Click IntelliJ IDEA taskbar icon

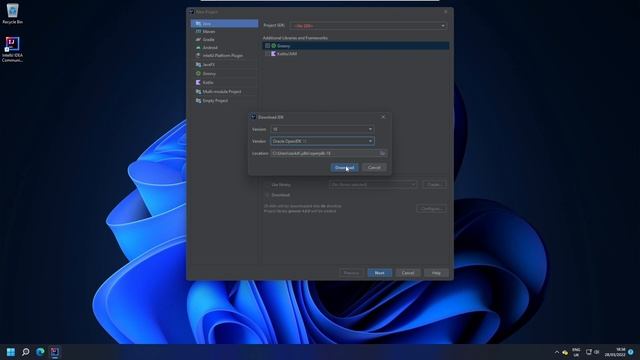(x=55, y=352)
